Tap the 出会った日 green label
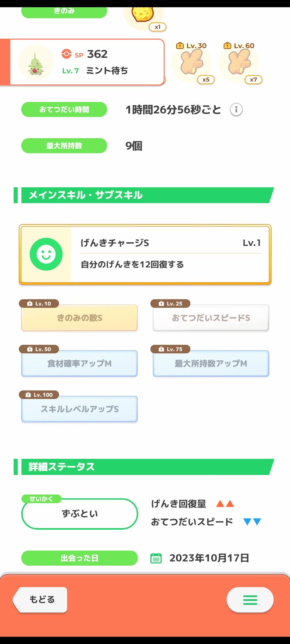This screenshot has width=290, height=644. (x=79, y=558)
